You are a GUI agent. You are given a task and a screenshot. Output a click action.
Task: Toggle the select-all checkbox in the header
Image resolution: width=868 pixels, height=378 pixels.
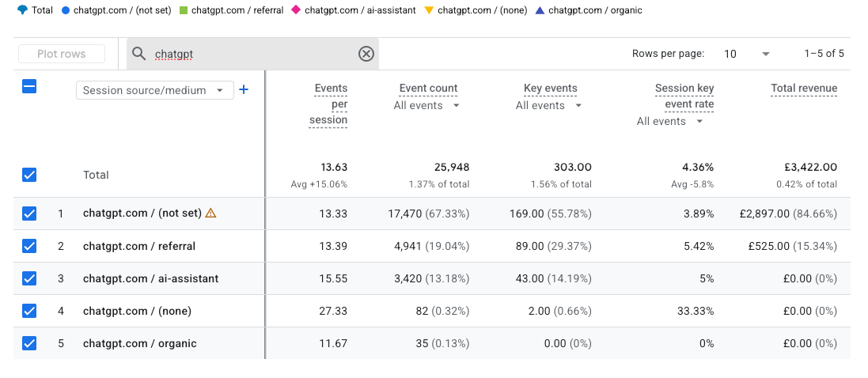[x=29, y=86]
